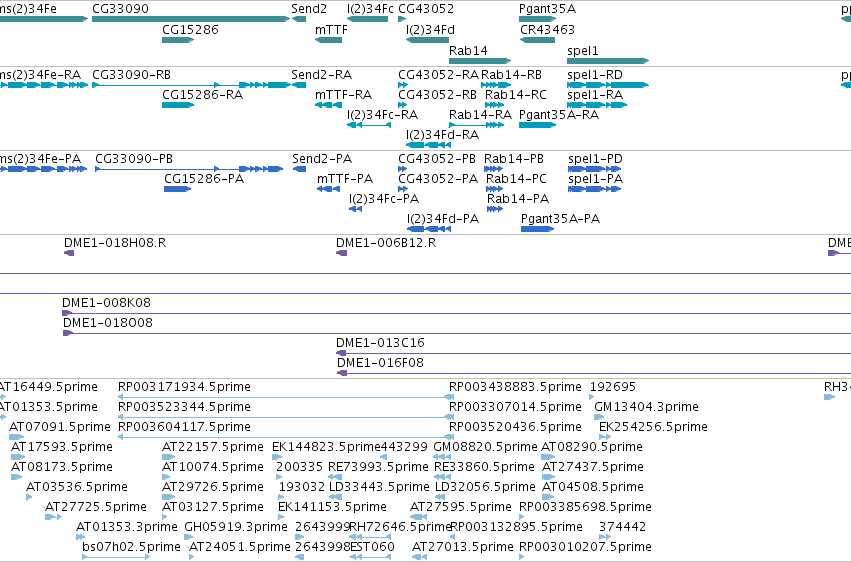Click the RP003604117.5prime EST label
Image resolution: width=851 pixels, height=562 pixels.
point(185,426)
